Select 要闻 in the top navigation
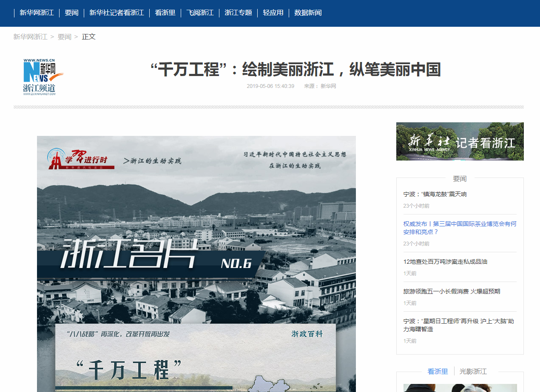 (x=71, y=13)
